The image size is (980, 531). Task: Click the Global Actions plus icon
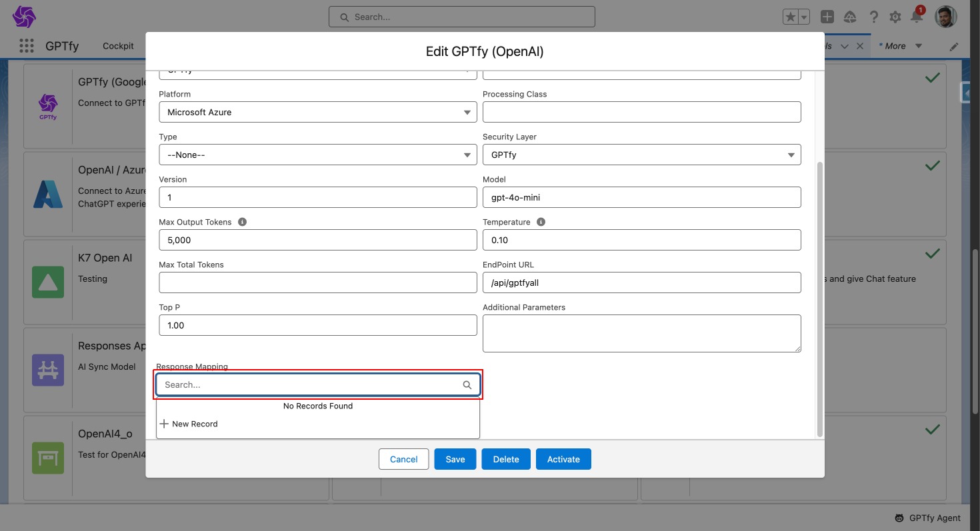(x=827, y=17)
